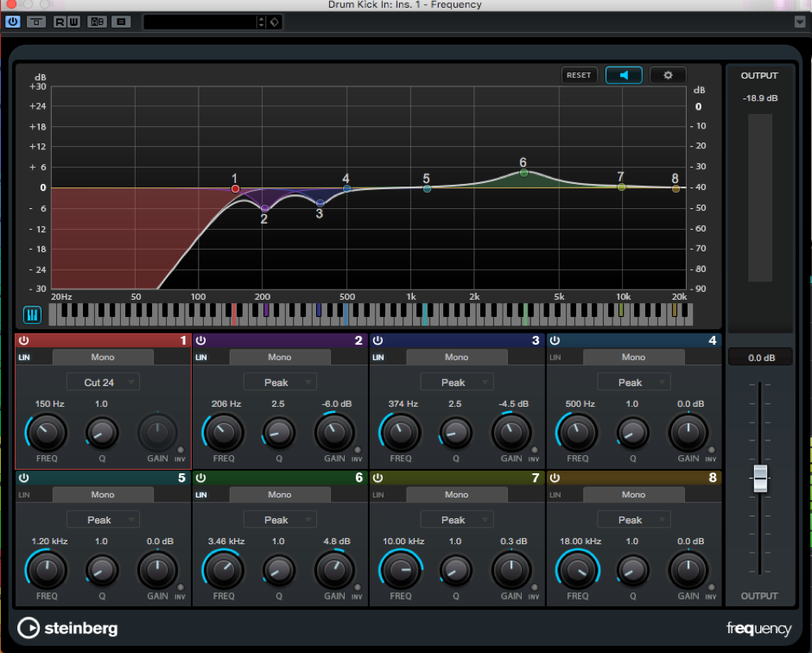The height and width of the screenshot is (653, 812).
Task: Click the Read automation R button
Action: pos(60,22)
